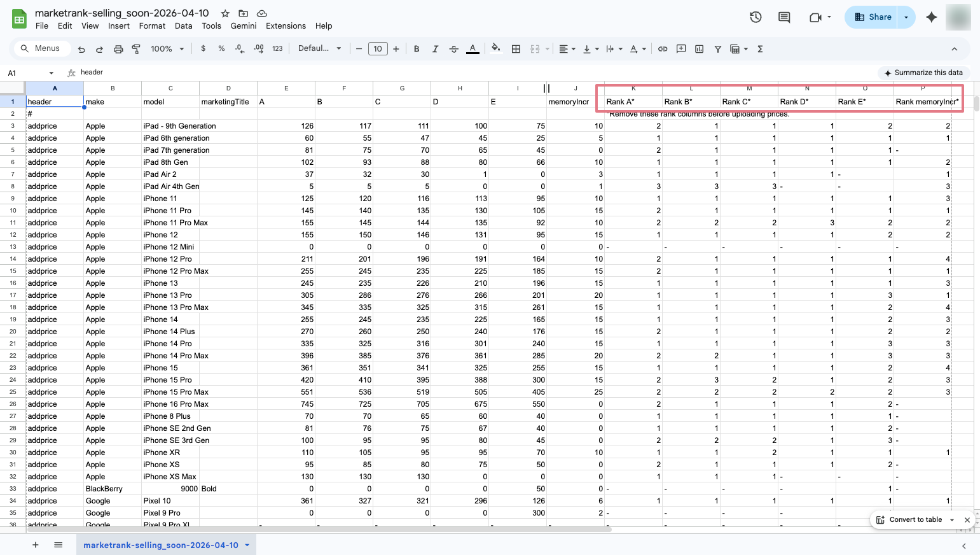Screen dimensions: 980x555
Task: Open more number formats 123
Action: pyautogui.click(x=277, y=48)
